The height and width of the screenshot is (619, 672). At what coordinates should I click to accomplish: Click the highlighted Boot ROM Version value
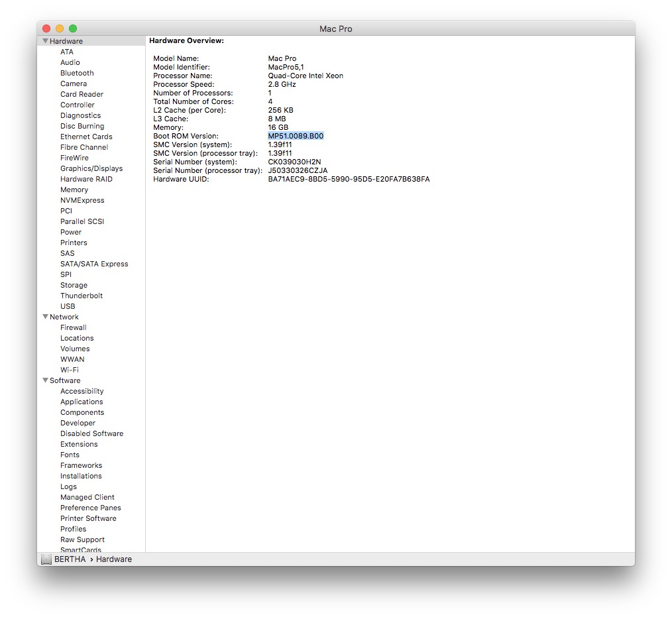pos(296,136)
